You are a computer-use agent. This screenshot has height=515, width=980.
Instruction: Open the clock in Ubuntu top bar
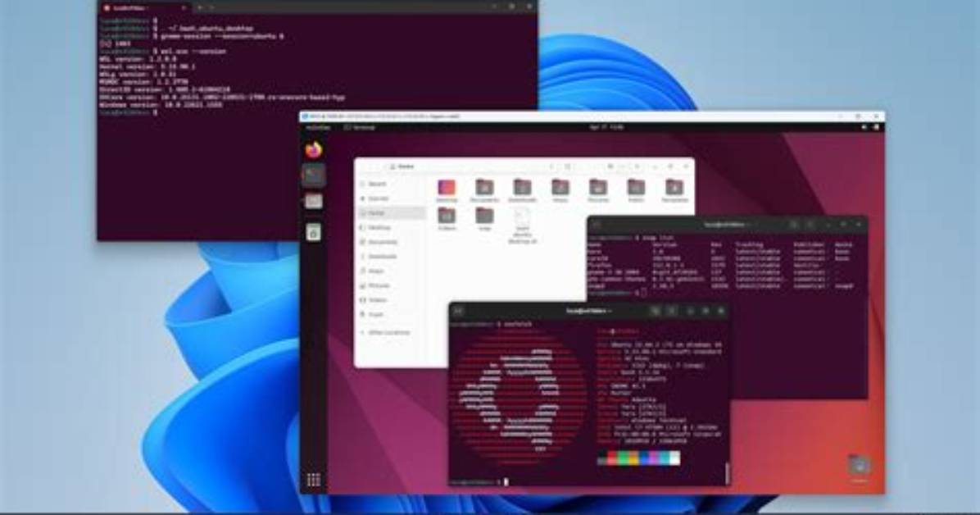point(606,127)
